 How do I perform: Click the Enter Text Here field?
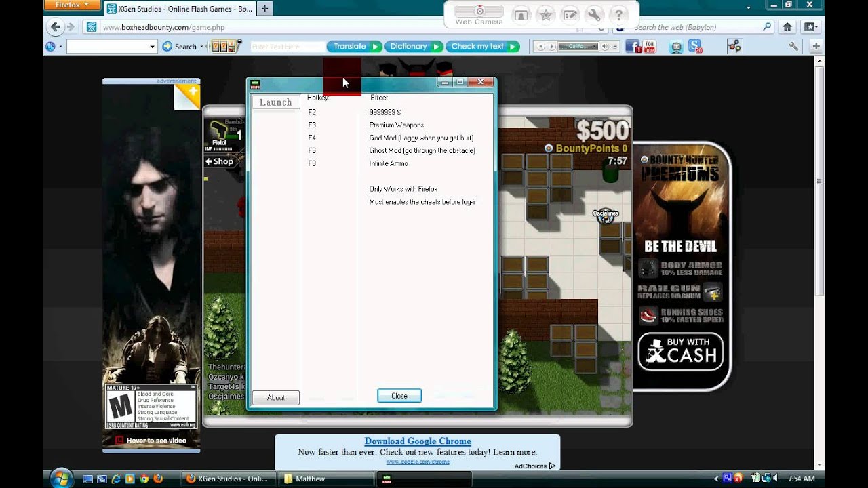tap(288, 47)
